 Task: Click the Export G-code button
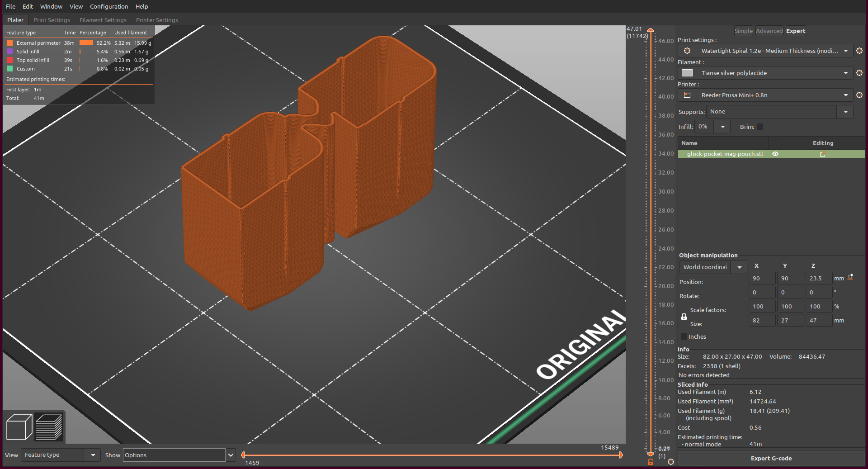pyautogui.click(x=771, y=459)
